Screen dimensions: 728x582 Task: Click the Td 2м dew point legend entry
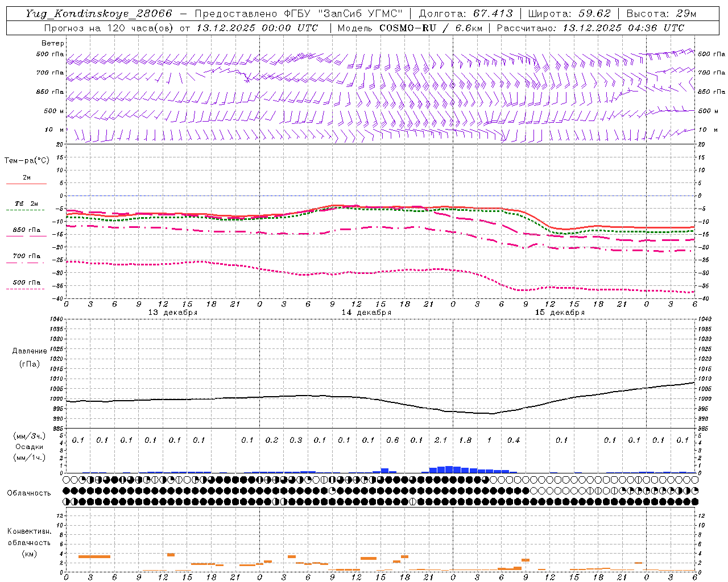click(27, 203)
